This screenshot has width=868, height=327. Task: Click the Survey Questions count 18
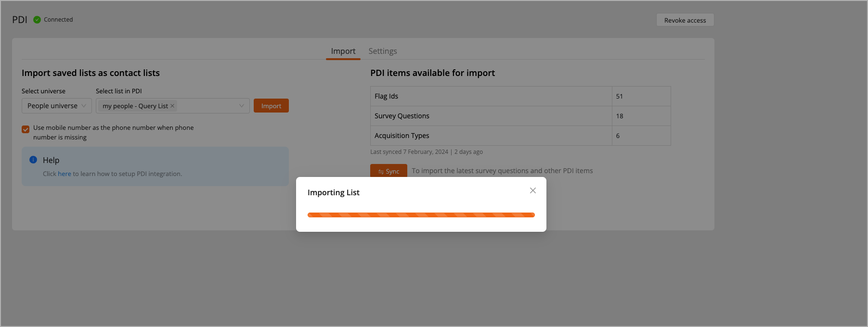tap(620, 116)
